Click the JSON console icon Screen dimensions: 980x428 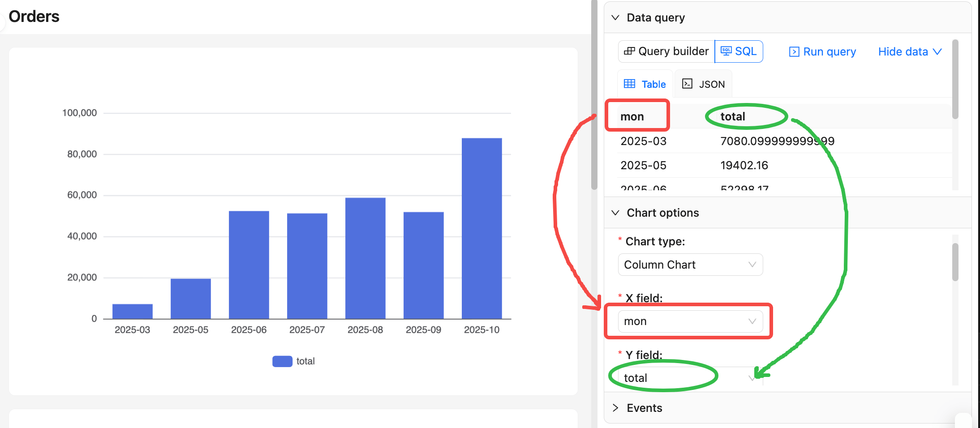687,84
